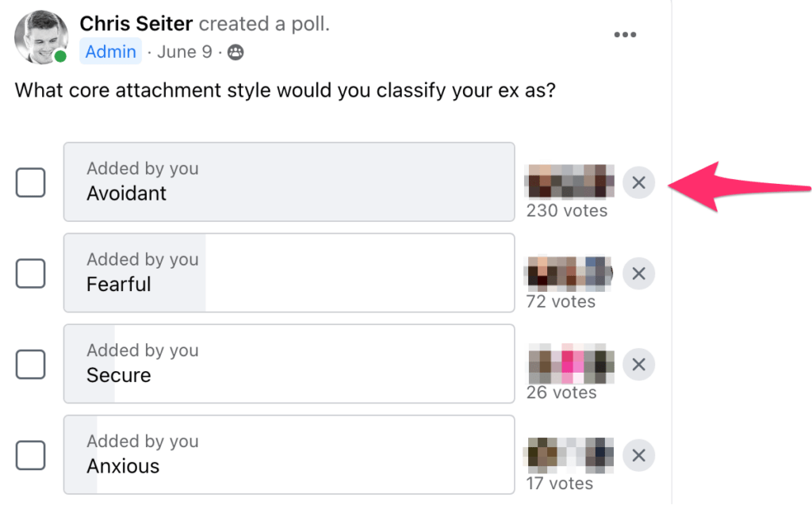
Task: Select the Secure checkbox
Action: (31, 365)
